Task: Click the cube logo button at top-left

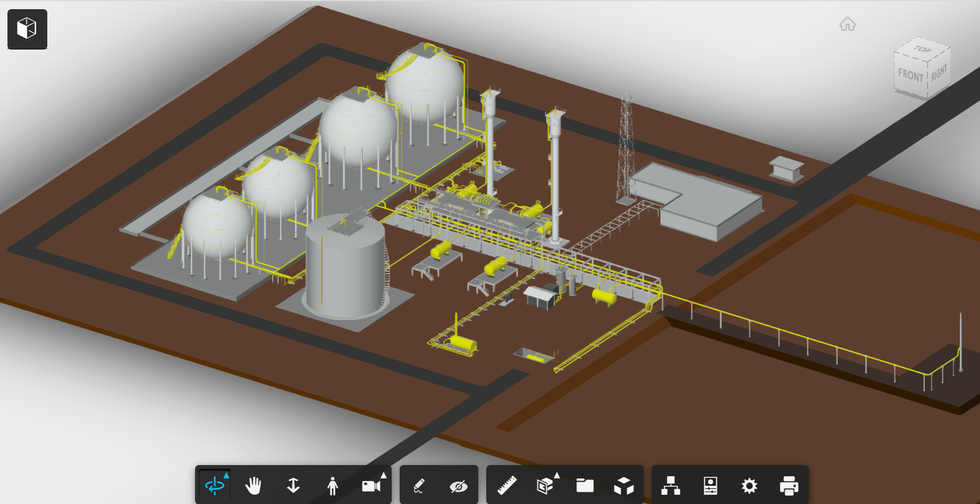Action: click(x=27, y=29)
